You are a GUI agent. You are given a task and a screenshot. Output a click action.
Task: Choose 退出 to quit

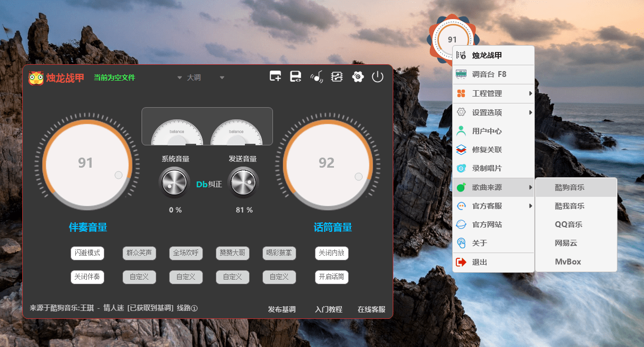click(x=493, y=262)
